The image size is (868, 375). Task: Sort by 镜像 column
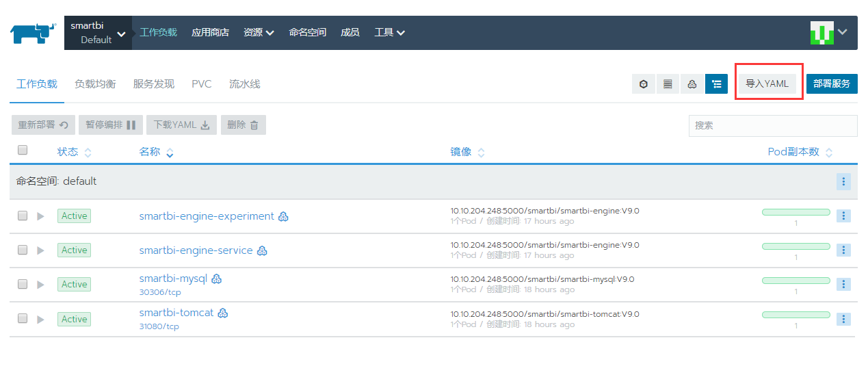coord(467,152)
